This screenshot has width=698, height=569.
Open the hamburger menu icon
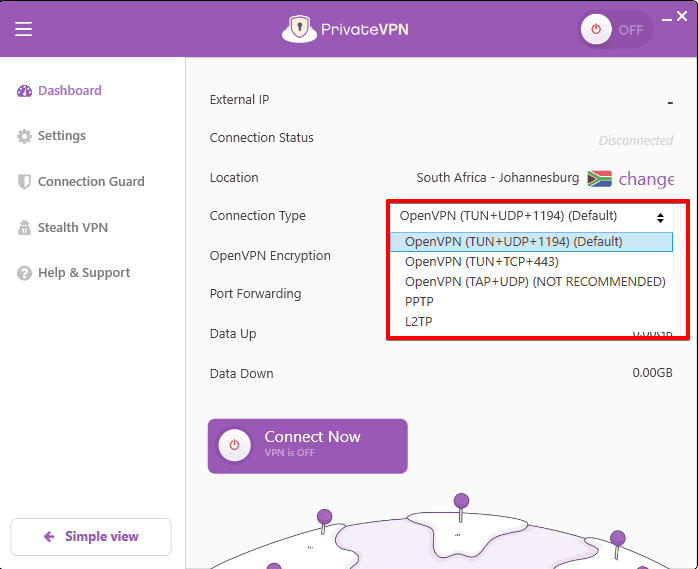[24, 29]
